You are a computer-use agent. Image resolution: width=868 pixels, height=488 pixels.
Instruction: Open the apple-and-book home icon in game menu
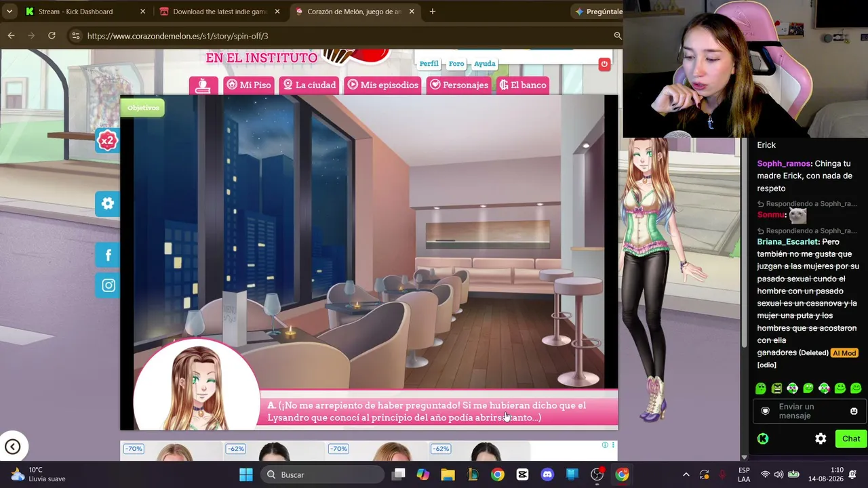203,85
